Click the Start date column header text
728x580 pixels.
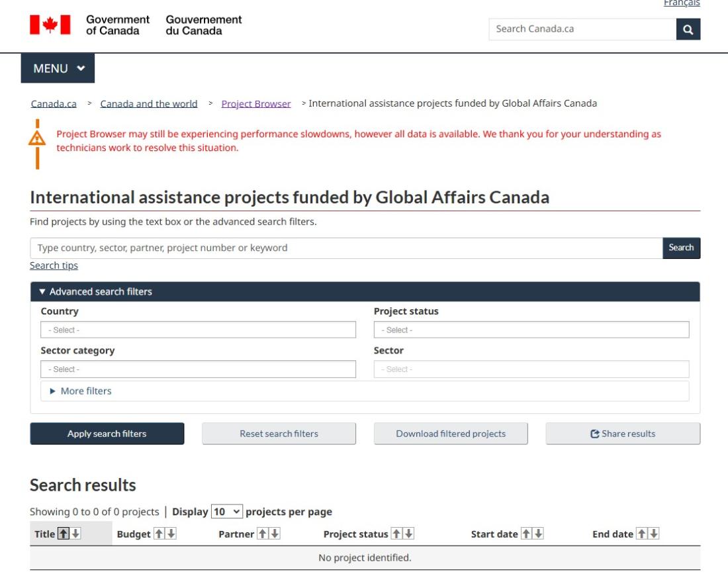pyautogui.click(x=494, y=534)
